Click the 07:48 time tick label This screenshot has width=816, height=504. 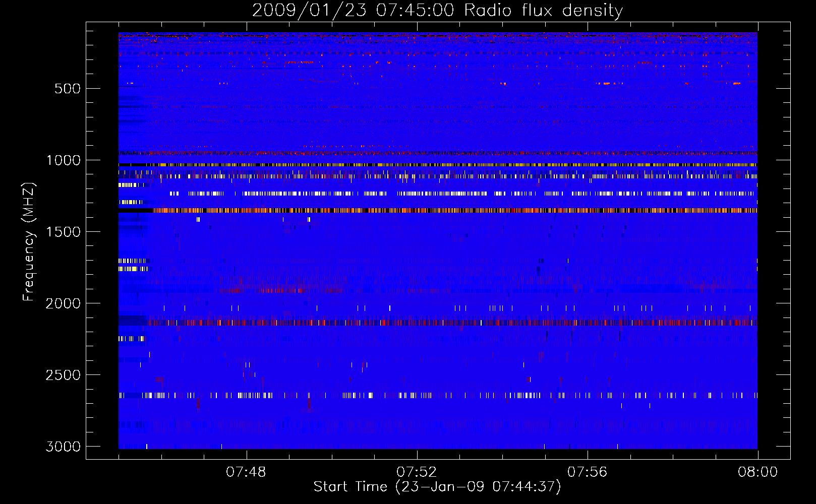[x=246, y=472]
